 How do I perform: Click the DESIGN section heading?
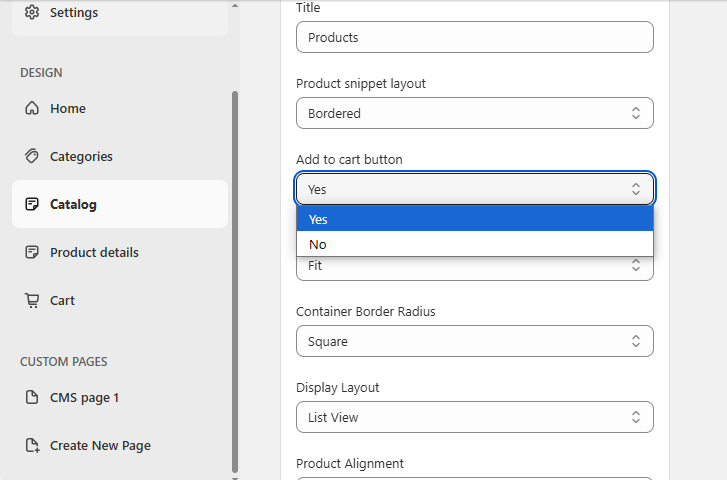click(41, 73)
